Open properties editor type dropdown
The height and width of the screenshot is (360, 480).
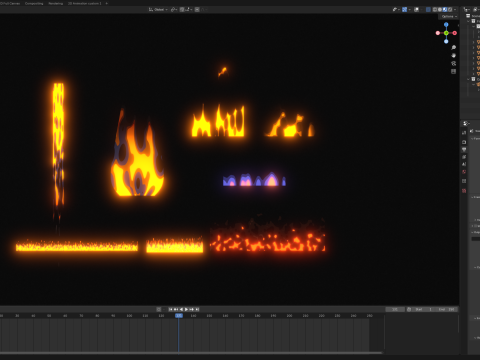click(x=467, y=124)
